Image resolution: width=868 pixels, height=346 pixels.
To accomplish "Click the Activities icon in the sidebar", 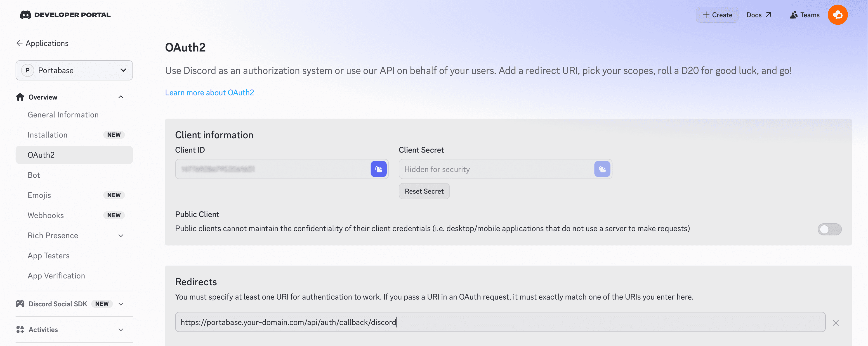I will point(20,329).
